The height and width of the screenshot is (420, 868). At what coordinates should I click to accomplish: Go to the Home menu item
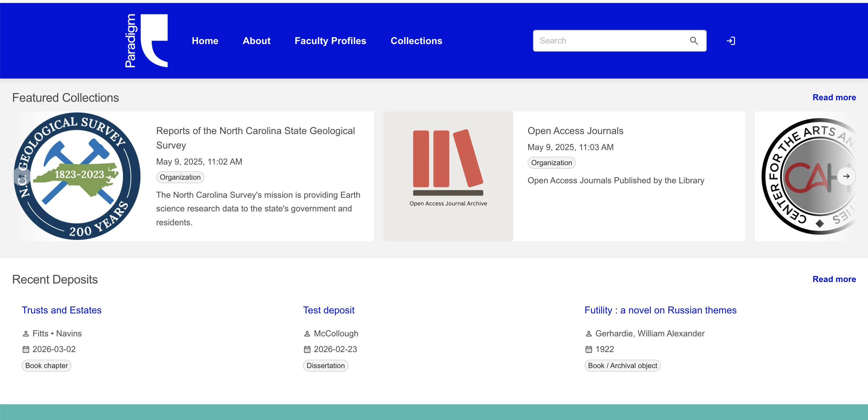(x=205, y=41)
